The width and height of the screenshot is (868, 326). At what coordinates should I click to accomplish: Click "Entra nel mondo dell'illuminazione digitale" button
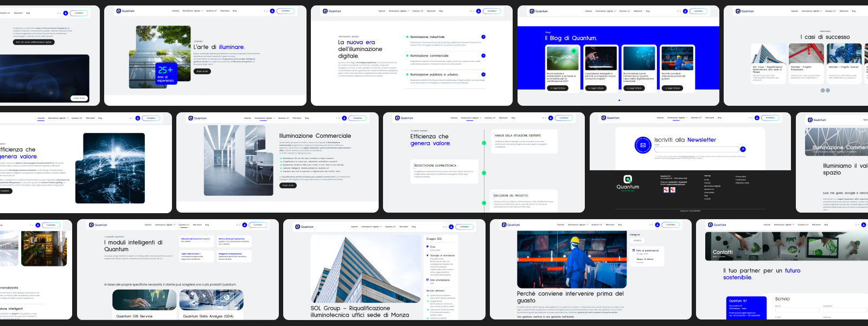pos(34,42)
